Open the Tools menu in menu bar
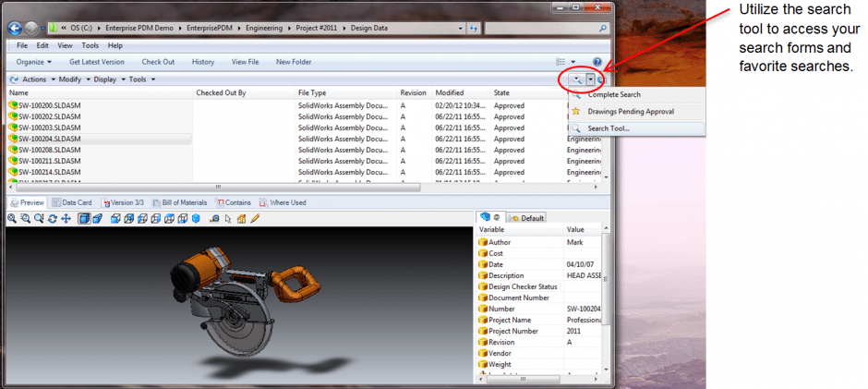Viewport: 868px width, 389px height. click(x=90, y=45)
